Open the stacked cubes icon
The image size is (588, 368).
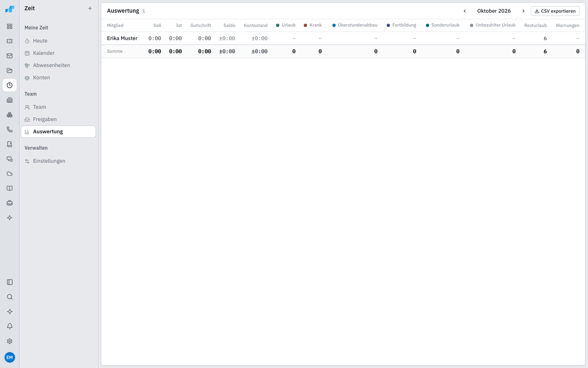tap(10, 115)
